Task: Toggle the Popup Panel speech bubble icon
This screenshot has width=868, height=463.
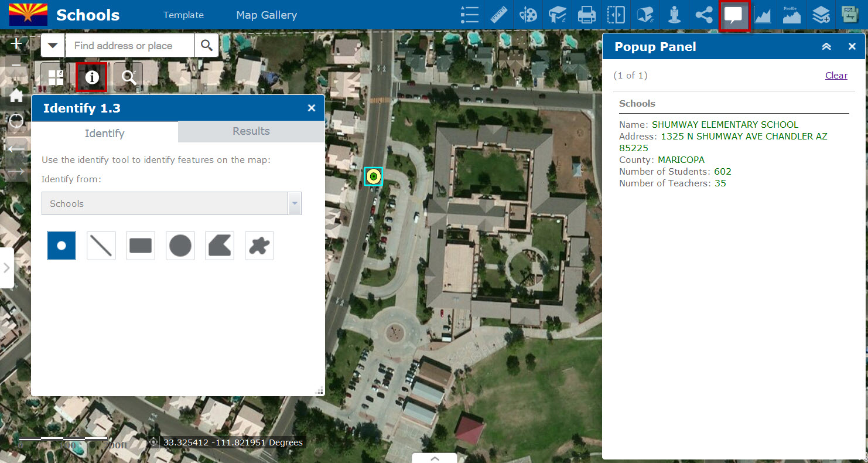Action: pos(734,15)
